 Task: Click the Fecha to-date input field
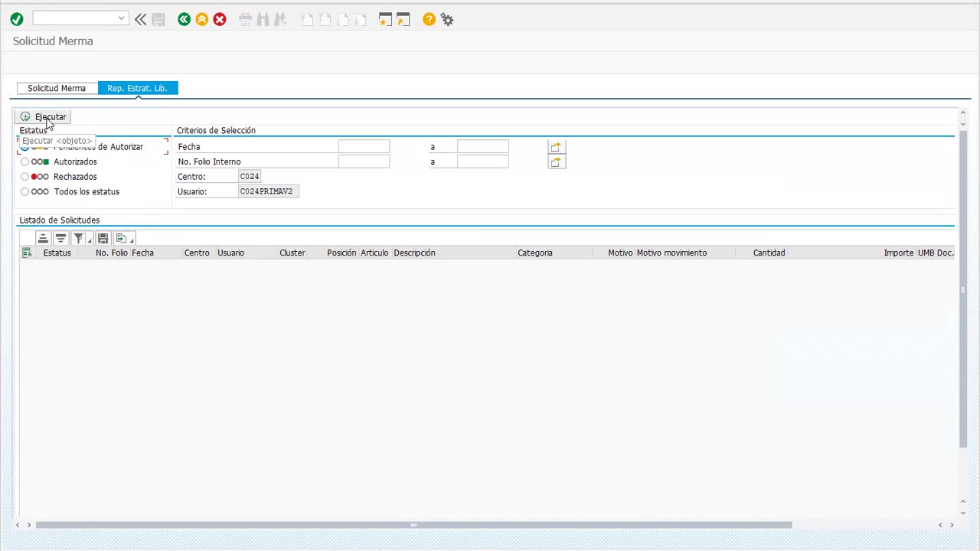pyautogui.click(x=482, y=146)
